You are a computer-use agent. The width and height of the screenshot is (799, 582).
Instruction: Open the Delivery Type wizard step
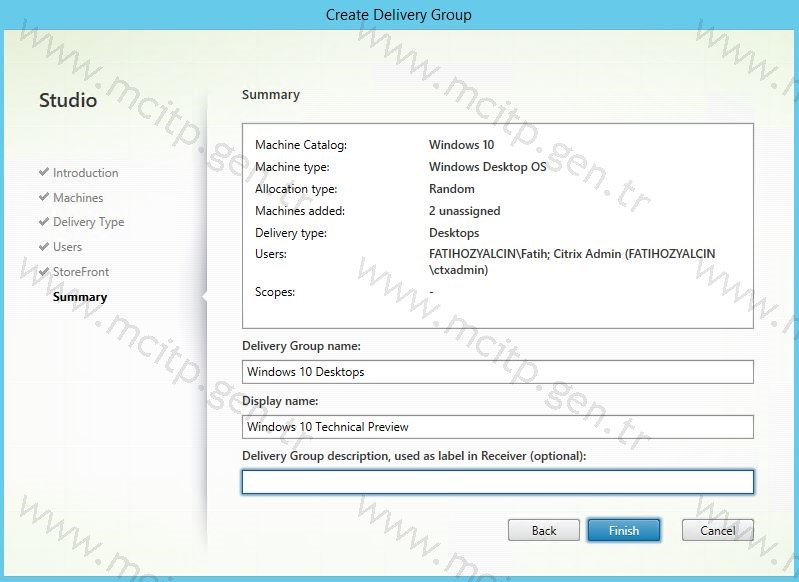click(x=89, y=222)
